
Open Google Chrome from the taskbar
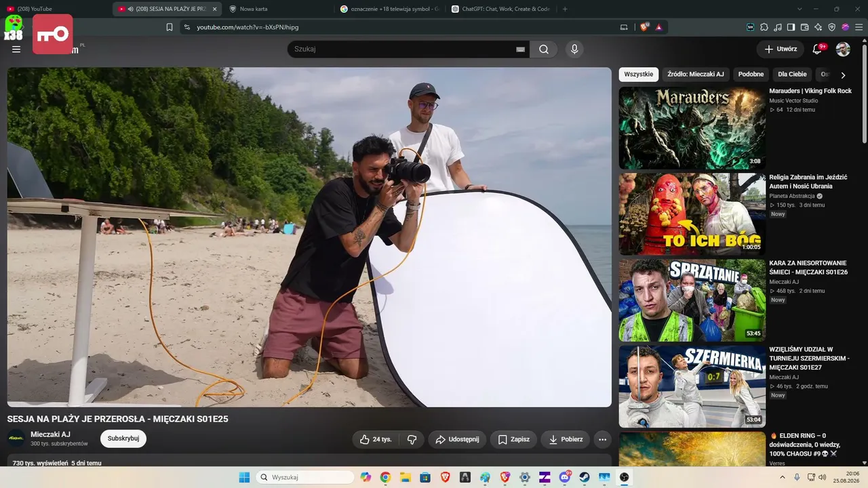pos(385,477)
